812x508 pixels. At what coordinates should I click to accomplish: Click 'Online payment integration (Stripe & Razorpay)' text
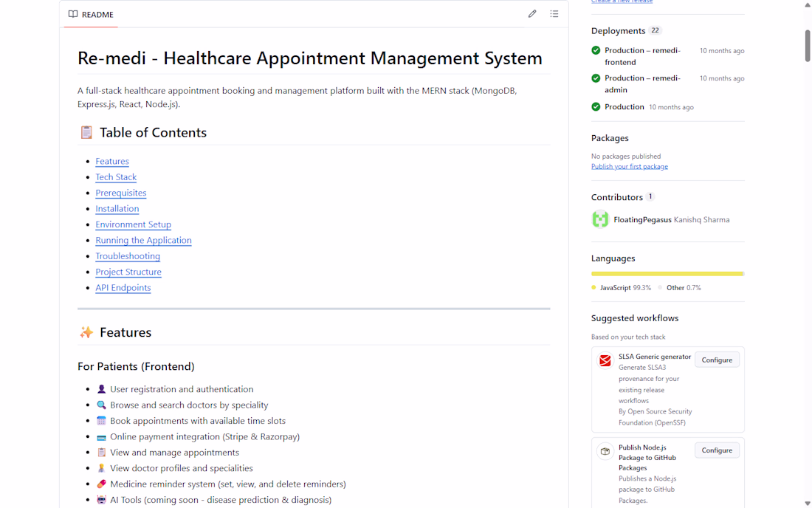[x=204, y=436]
